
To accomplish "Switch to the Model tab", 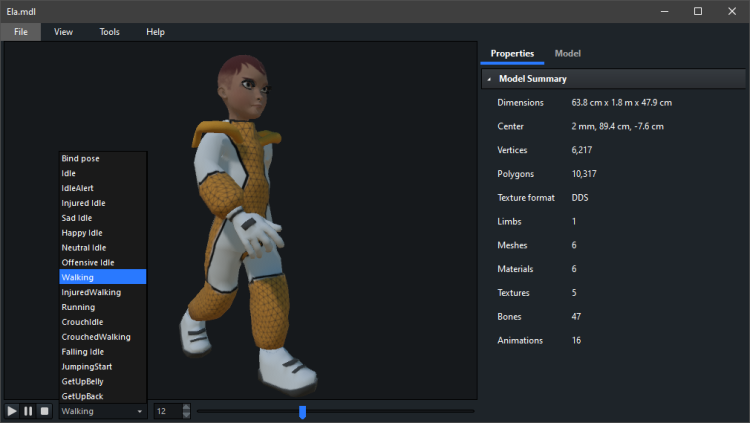I will (x=567, y=54).
